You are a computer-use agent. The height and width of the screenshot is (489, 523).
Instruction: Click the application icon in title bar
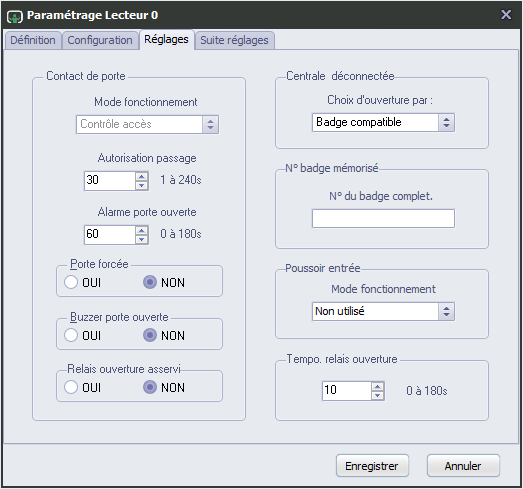[15, 16]
